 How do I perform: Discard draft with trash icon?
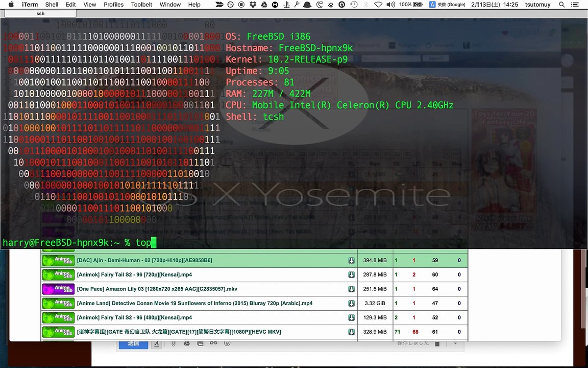pyautogui.click(x=437, y=343)
